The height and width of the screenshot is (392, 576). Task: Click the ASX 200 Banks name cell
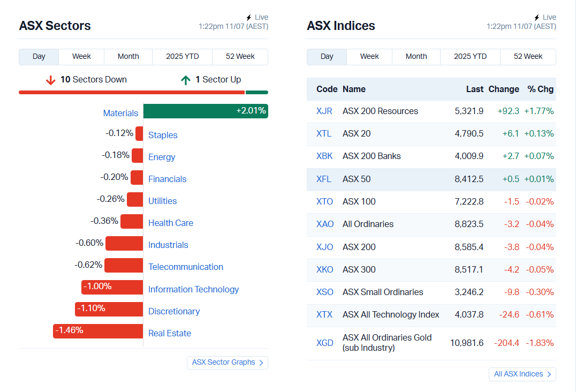click(372, 156)
